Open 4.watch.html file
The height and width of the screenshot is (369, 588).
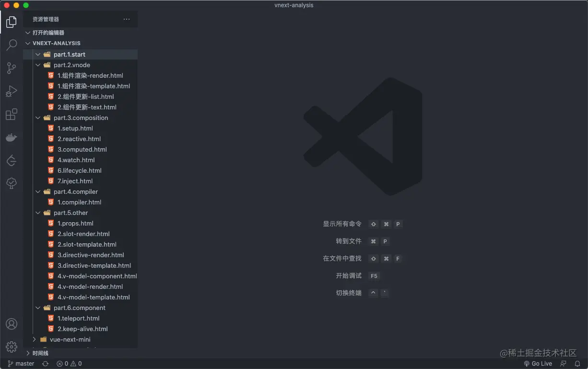(x=81, y=160)
